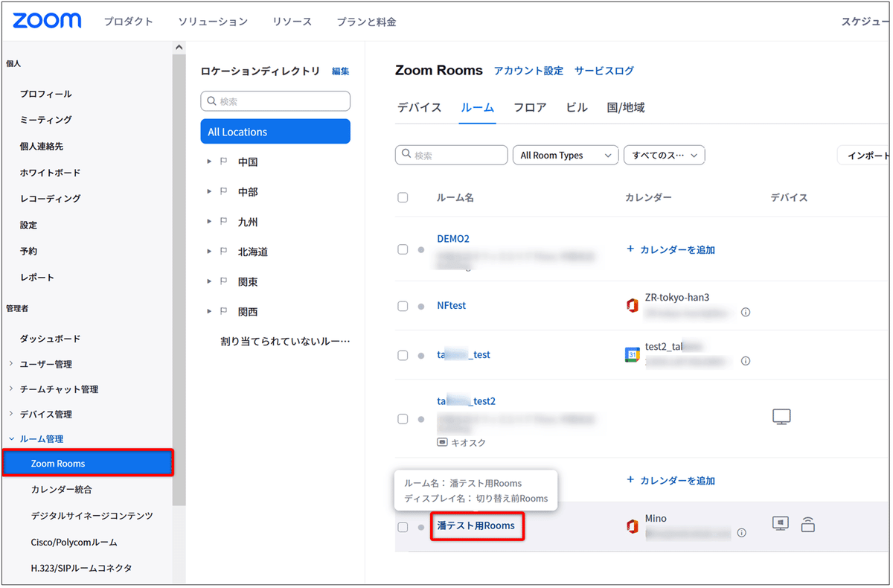Check the checkbox in ZR-tokyo-han3 row's next room _test

[403, 355]
